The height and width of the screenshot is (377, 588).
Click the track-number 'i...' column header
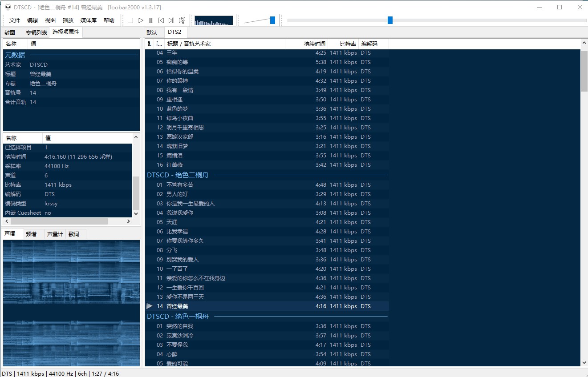(x=159, y=44)
